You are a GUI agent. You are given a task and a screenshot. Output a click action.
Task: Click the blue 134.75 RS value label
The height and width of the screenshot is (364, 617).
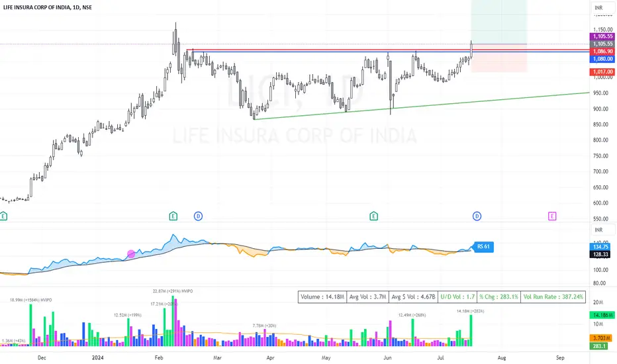coord(600,247)
